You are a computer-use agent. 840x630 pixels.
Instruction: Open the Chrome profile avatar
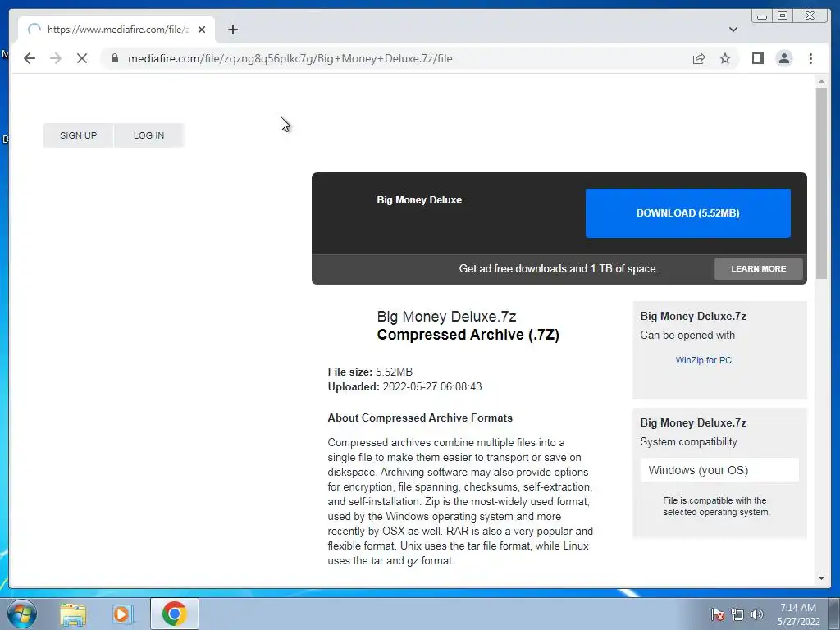pos(783,58)
